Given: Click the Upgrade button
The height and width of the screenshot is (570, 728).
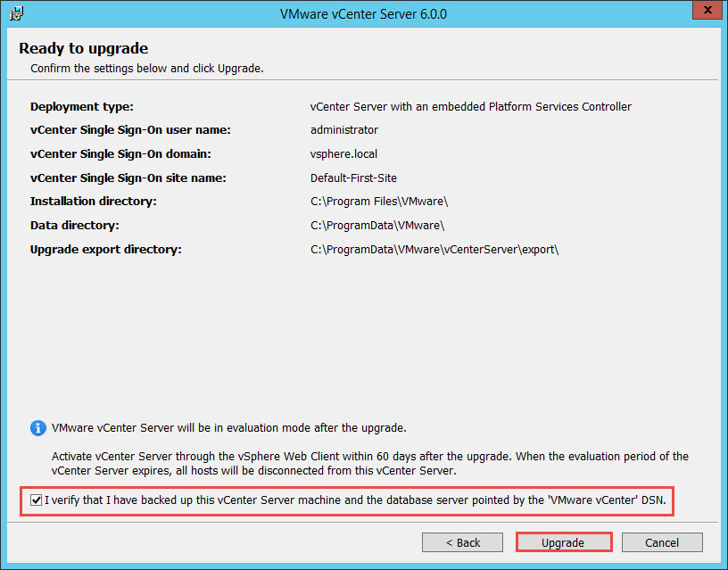Looking at the screenshot, I should tap(564, 541).
